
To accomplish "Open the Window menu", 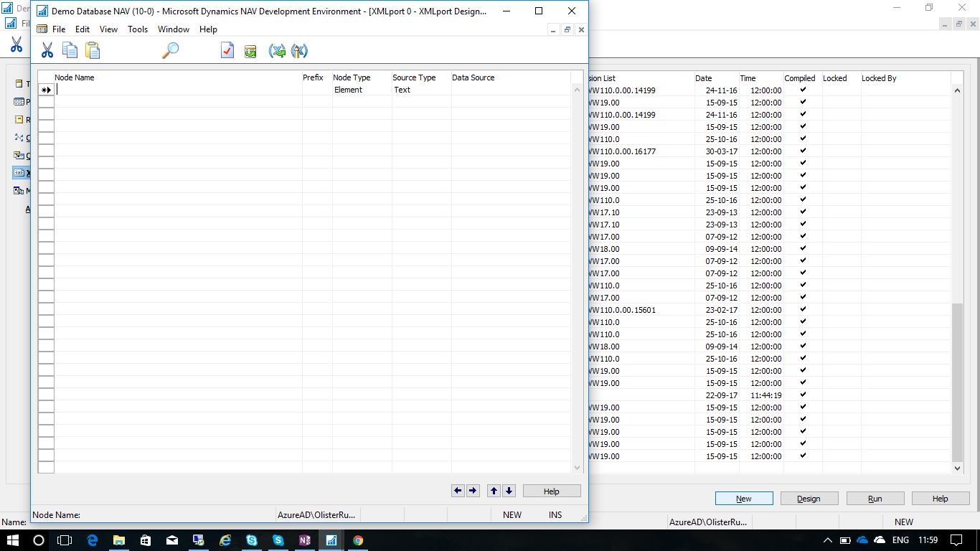I will (x=174, y=29).
